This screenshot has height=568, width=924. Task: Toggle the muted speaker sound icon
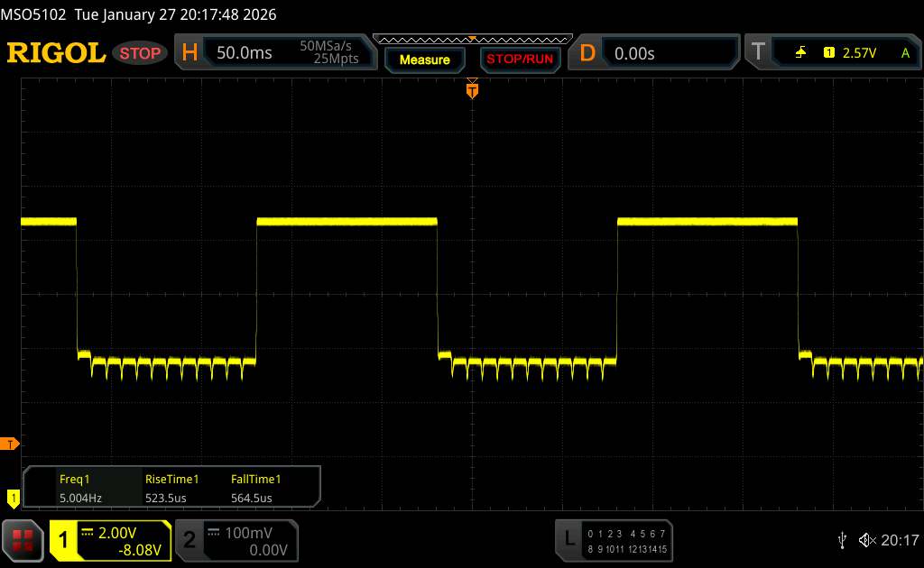(x=867, y=539)
